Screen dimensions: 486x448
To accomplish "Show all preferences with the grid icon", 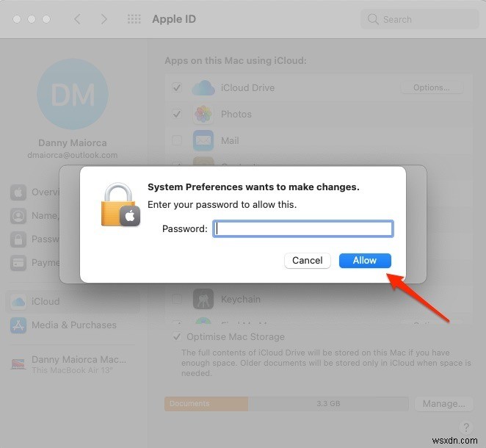I will pos(134,19).
